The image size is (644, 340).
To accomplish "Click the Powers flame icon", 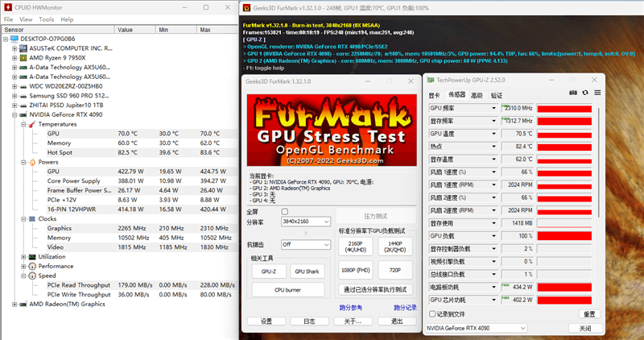I will click(x=32, y=162).
